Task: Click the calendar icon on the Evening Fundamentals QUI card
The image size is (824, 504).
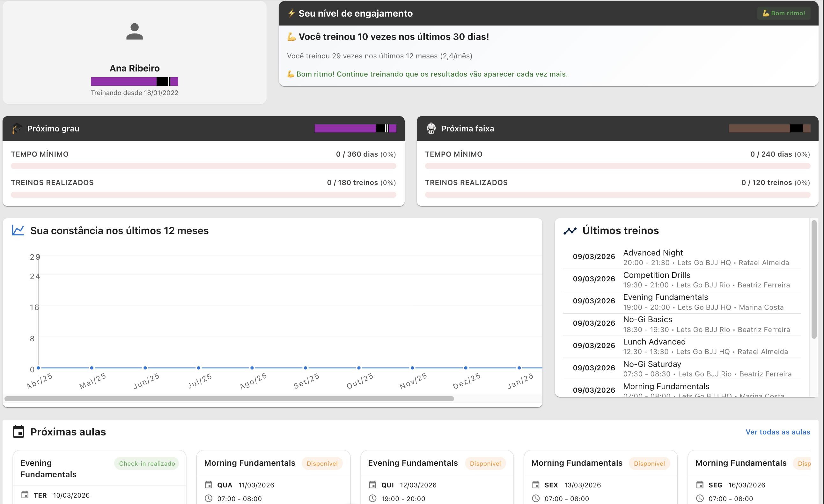Action: [x=373, y=485]
